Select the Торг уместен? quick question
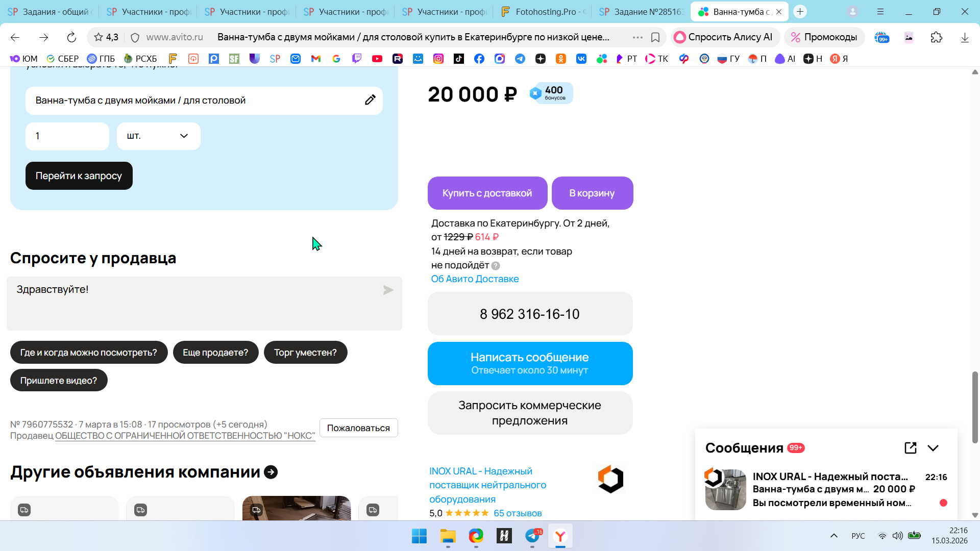The width and height of the screenshot is (980, 551). pyautogui.click(x=305, y=353)
